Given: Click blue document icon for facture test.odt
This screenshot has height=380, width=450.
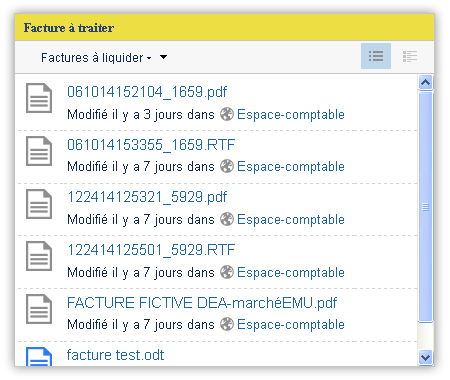Looking at the screenshot, I should tap(39, 356).
